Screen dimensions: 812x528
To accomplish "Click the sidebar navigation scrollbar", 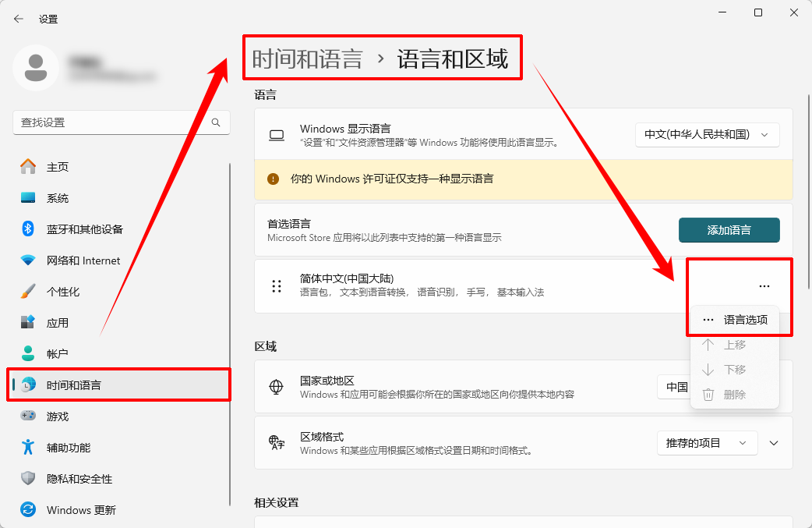I will 229,335.
